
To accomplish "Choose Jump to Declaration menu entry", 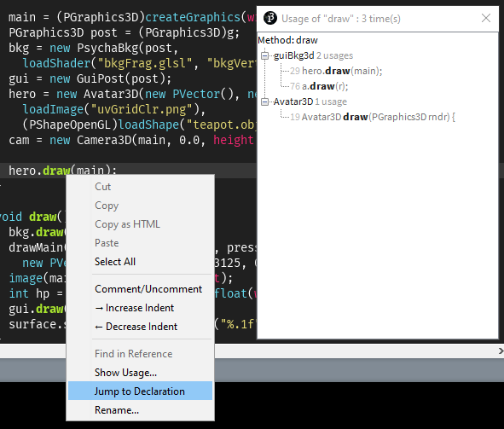I will (x=140, y=391).
